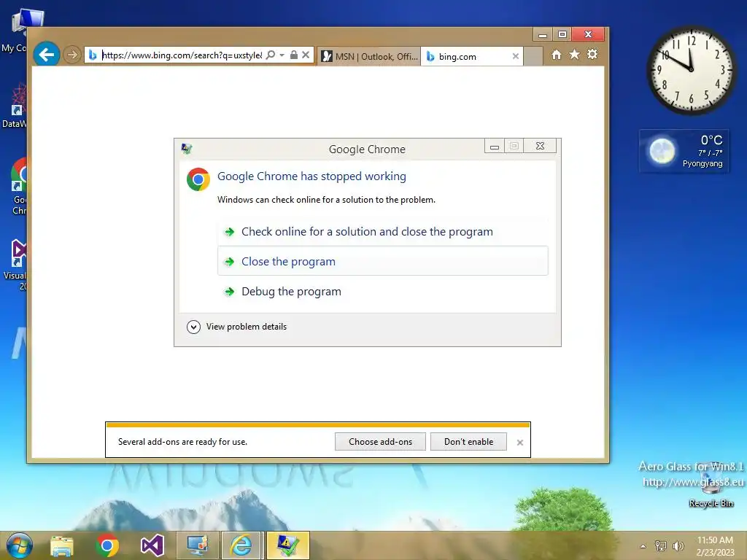
Task: Click the monitor application taskbar button
Action: tap(197, 545)
